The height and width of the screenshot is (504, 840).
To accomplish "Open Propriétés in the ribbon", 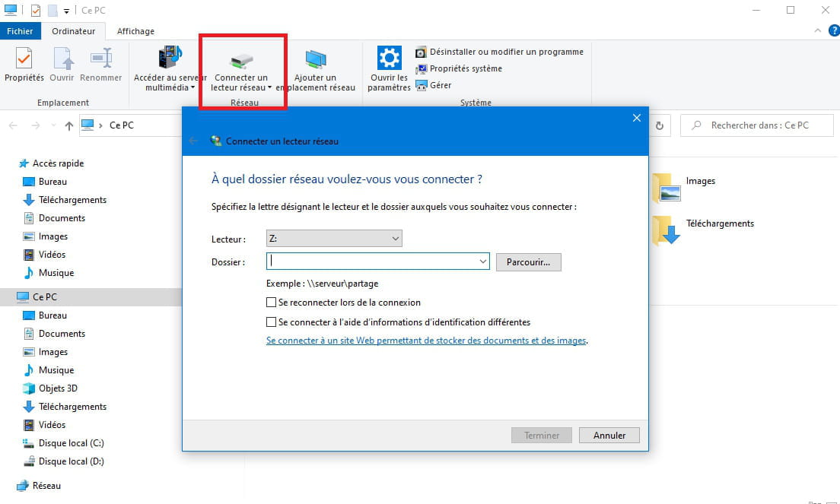I will [x=24, y=65].
